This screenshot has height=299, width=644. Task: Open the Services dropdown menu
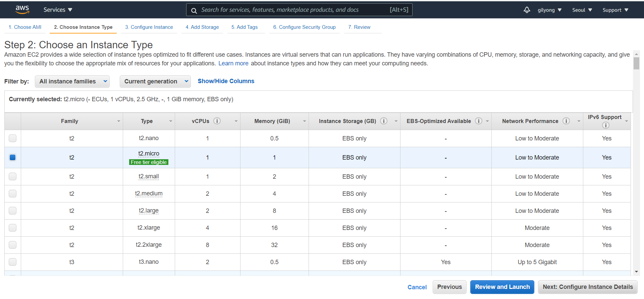tap(58, 10)
